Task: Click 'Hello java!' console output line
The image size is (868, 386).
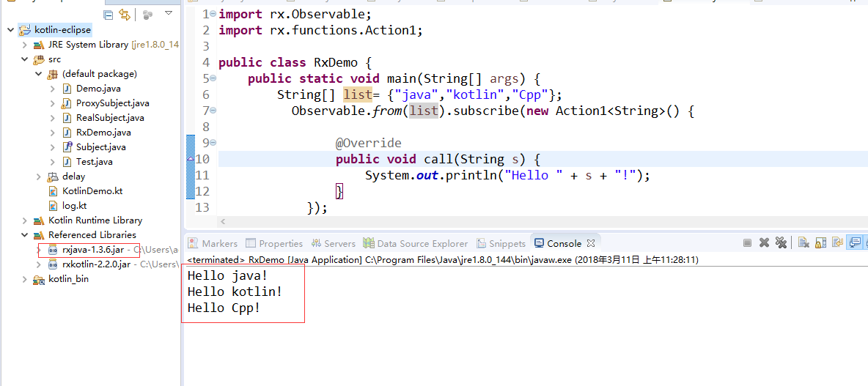Action: [227, 275]
